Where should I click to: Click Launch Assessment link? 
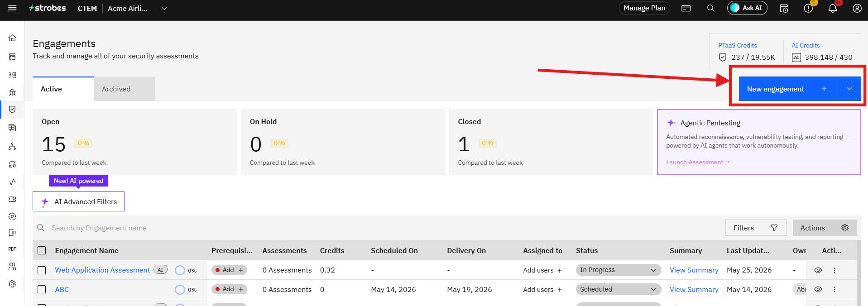[698, 162]
